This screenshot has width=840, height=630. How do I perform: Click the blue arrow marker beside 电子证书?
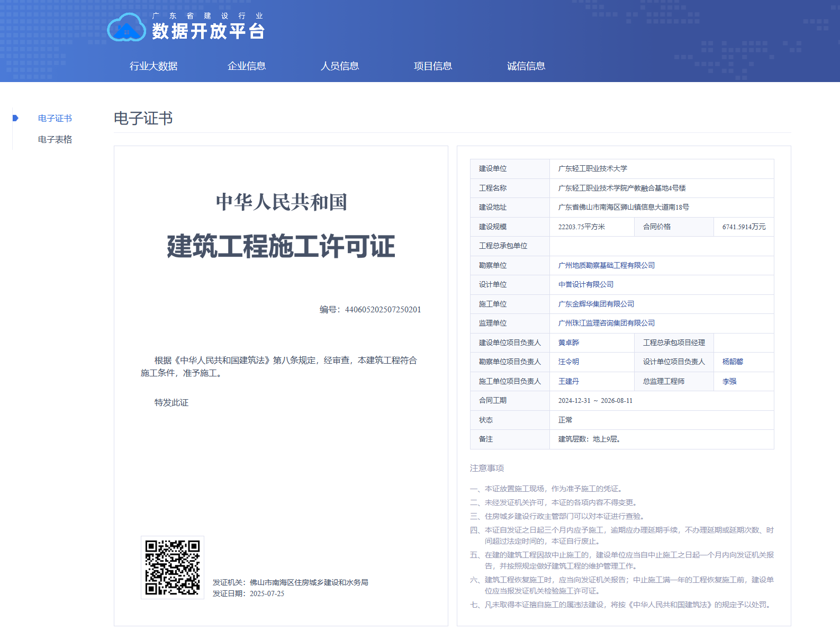pos(15,118)
